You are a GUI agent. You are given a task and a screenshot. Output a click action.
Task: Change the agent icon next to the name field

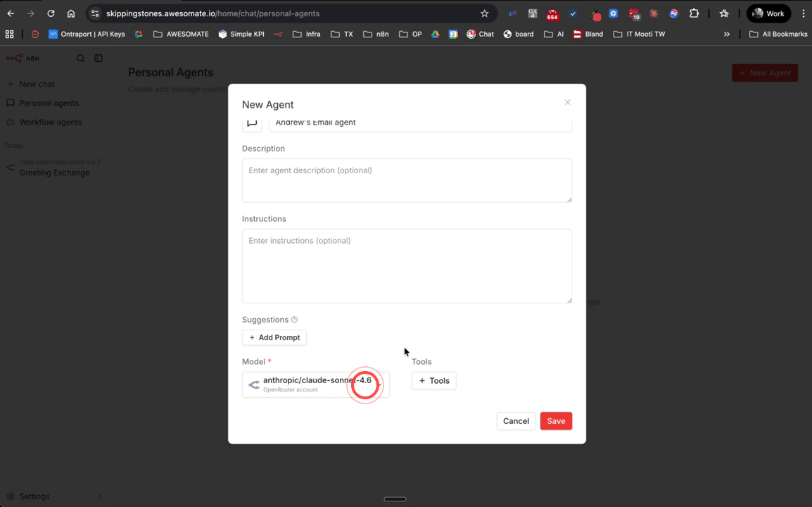pos(252,123)
